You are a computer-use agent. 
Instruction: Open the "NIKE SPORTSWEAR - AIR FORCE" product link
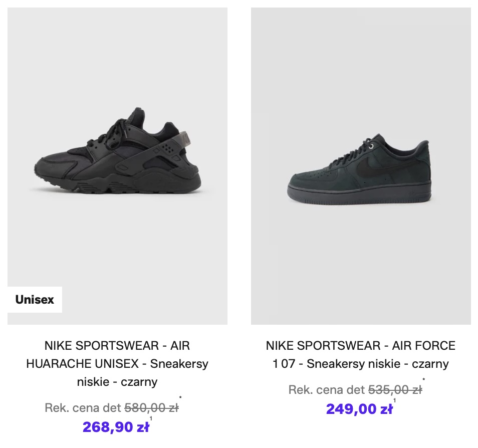(361, 346)
